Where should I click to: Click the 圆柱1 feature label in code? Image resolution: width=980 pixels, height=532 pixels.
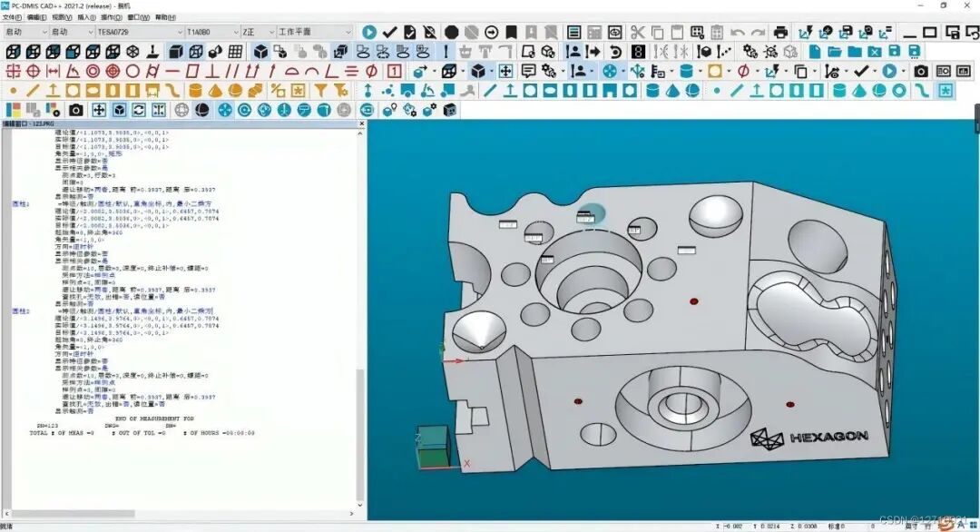[21, 203]
